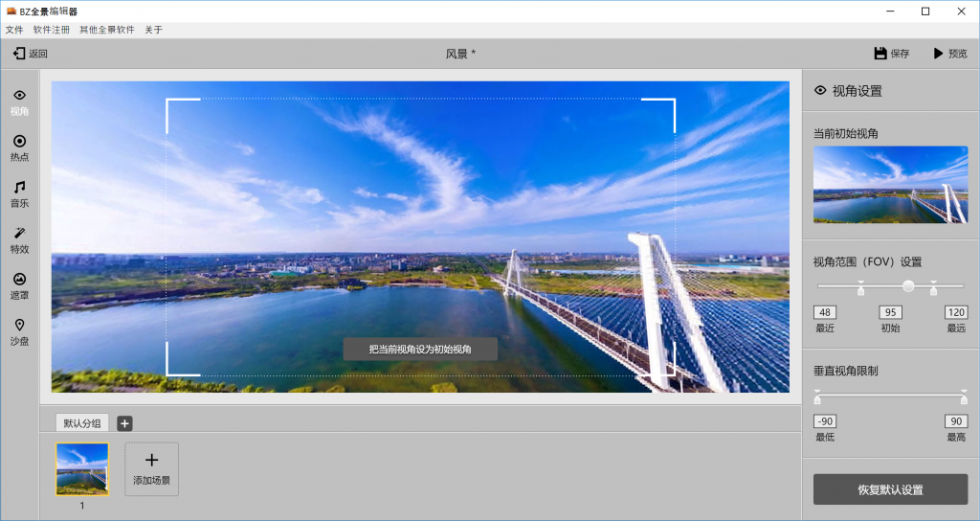This screenshot has height=521, width=980.
Task: Click the 保存 save disk icon
Action: tap(880, 54)
